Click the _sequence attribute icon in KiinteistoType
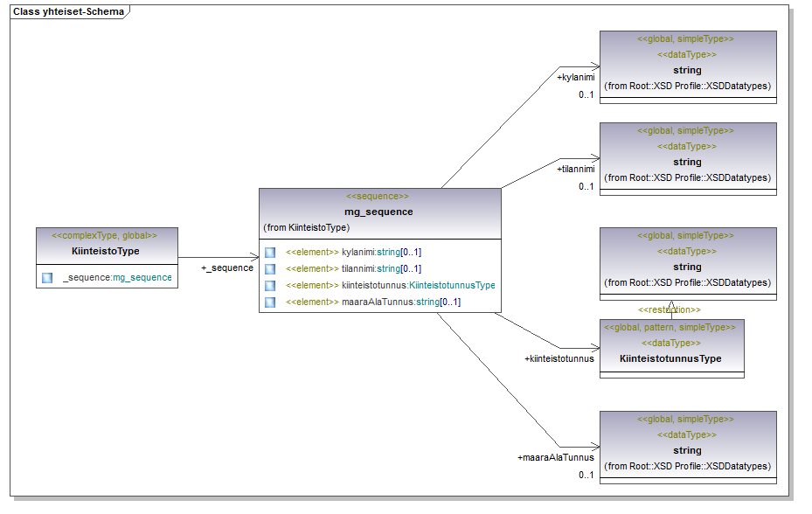This screenshot has width=812, height=514. (47, 278)
